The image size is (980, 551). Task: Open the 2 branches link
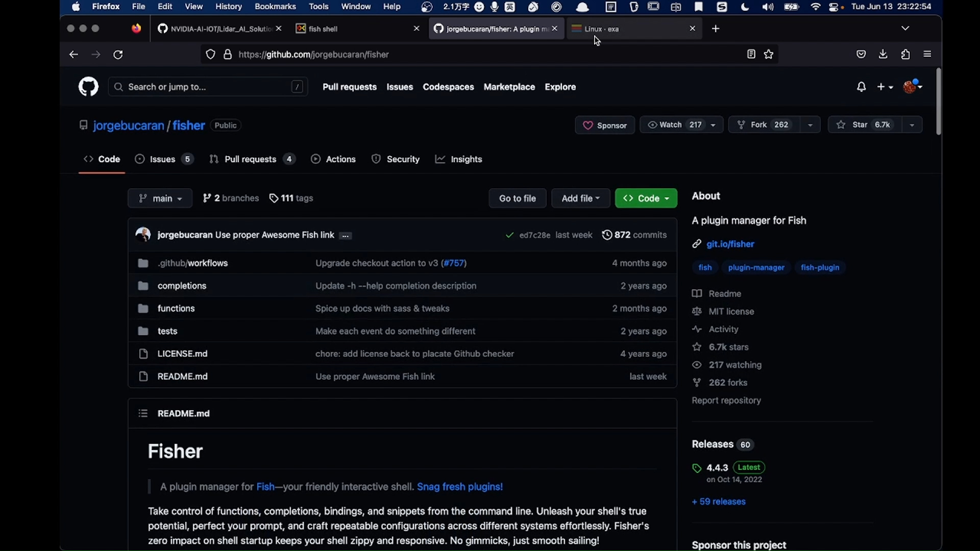click(x=231, y=198)
